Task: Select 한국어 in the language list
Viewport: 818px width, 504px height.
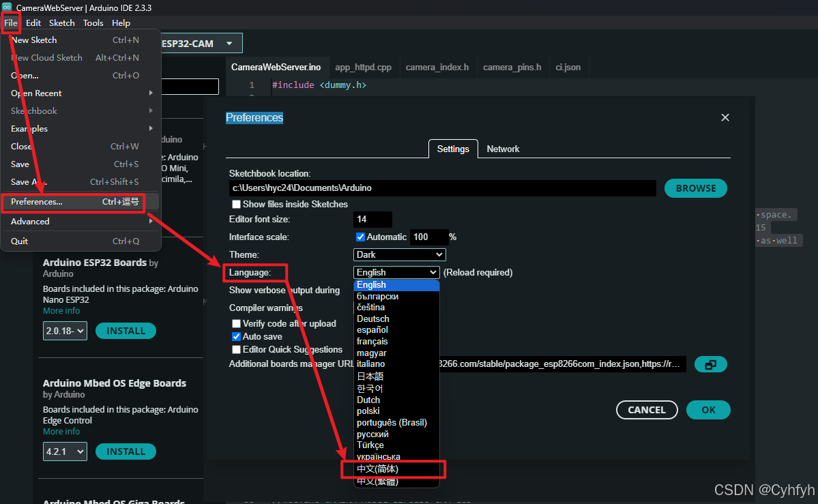Action: tap(396, 388)
